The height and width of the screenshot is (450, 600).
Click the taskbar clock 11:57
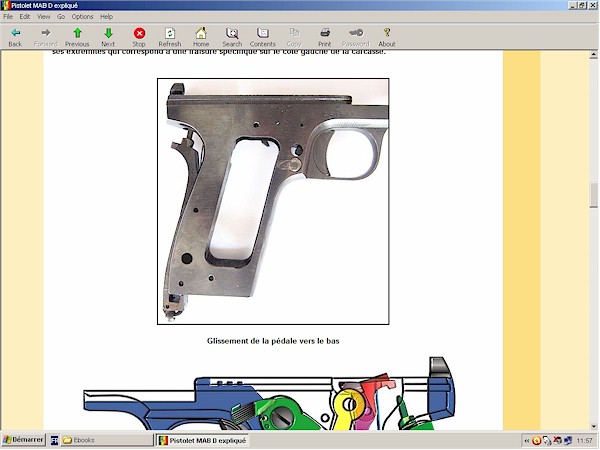coord(584,441)
